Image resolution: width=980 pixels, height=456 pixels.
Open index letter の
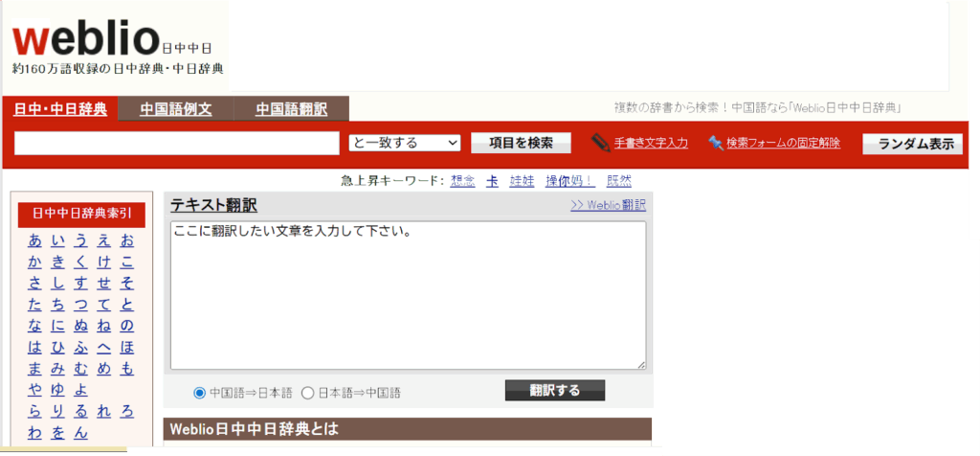(127, 327)
